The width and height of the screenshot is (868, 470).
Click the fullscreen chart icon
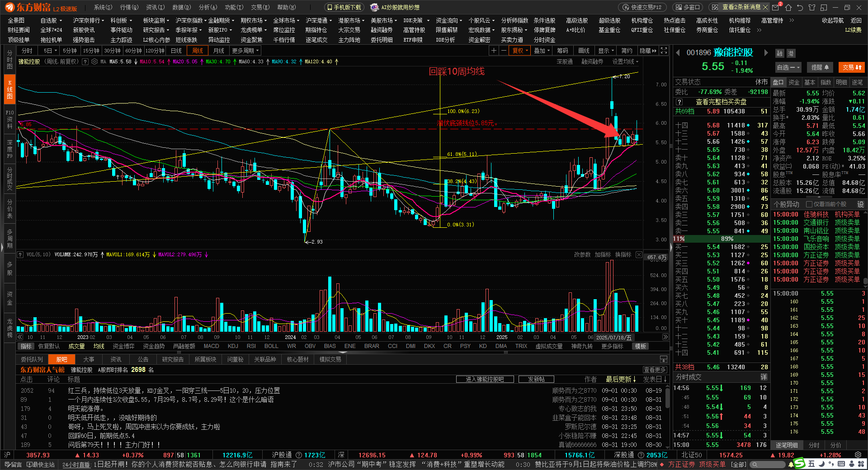coord(664,51)
